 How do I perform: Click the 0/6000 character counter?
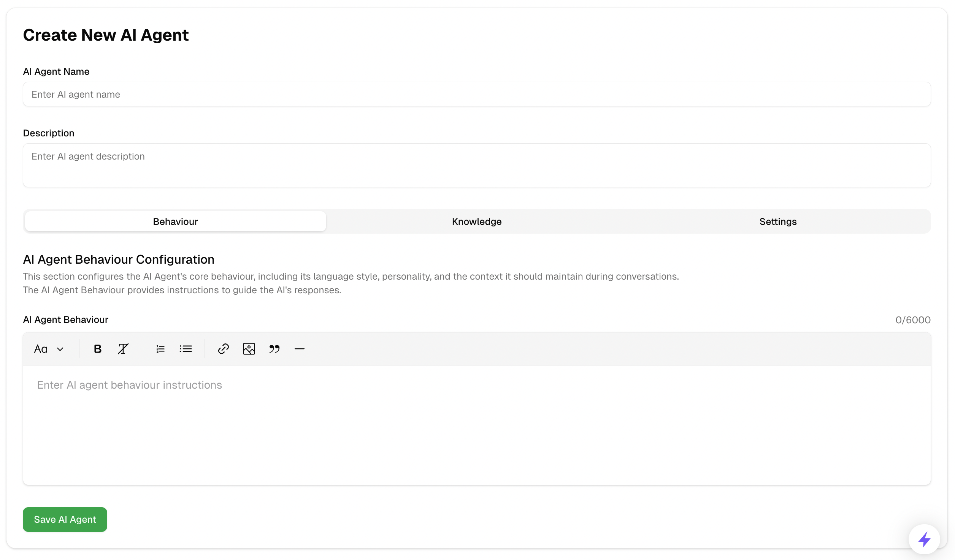(913, 320)
